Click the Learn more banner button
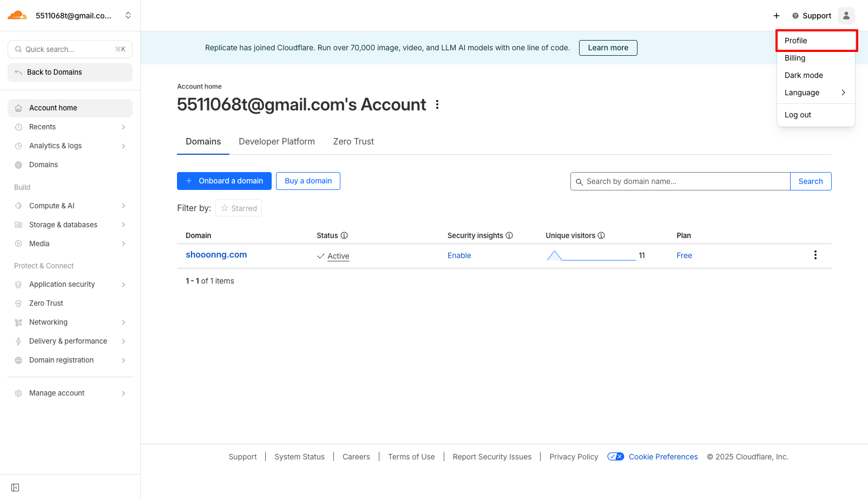Viewport: 868px width, 500px height. pos(608,48)
